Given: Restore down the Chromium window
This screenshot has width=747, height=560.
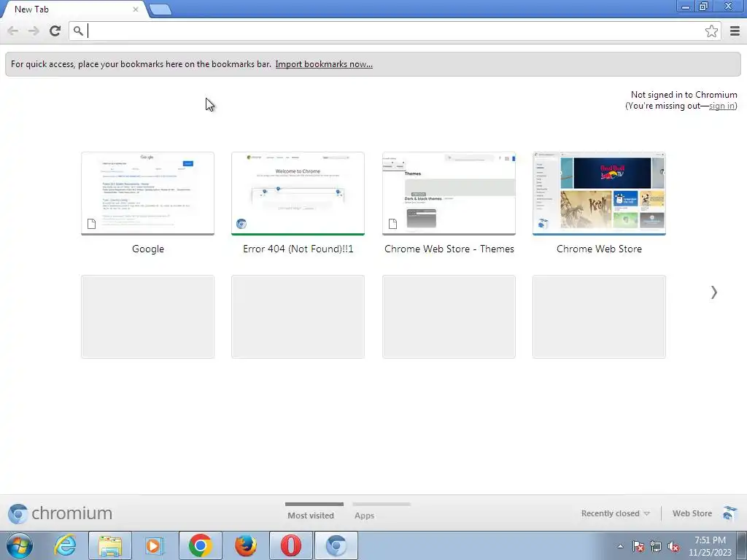Looking at the screenshot, I should click(x=704, y=6).
